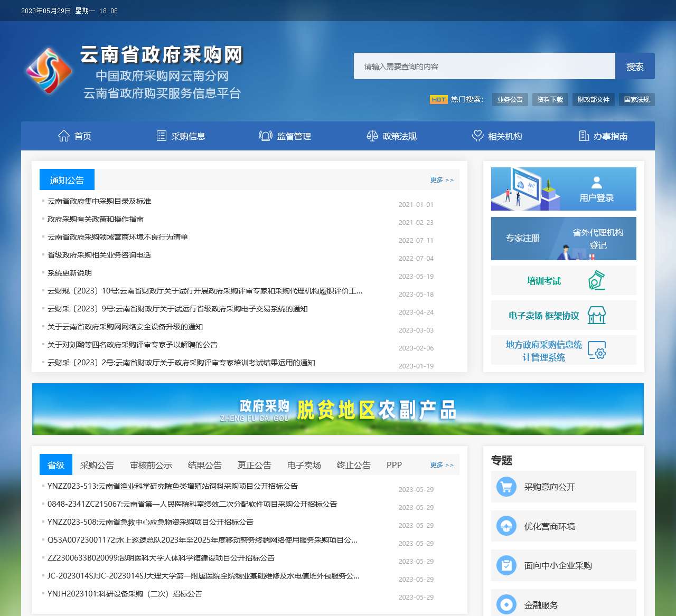Image resolution: width=676 pixels, height=616 pixels.
Task: Click the electronic mall storefront icon
Action: (x=596, y=316)
